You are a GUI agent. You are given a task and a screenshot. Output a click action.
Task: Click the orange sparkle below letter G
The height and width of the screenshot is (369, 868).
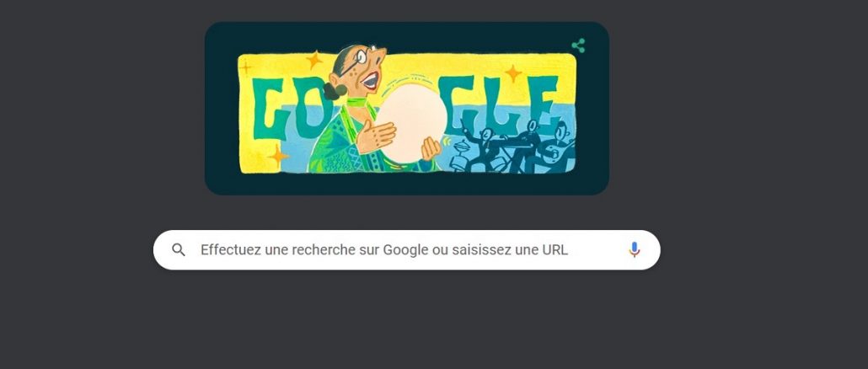tap(277, 156)
